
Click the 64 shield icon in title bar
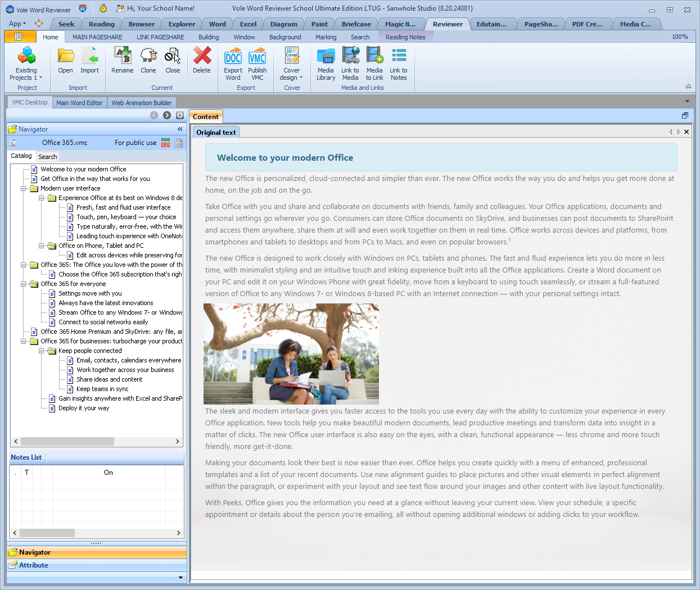point(83,8)
